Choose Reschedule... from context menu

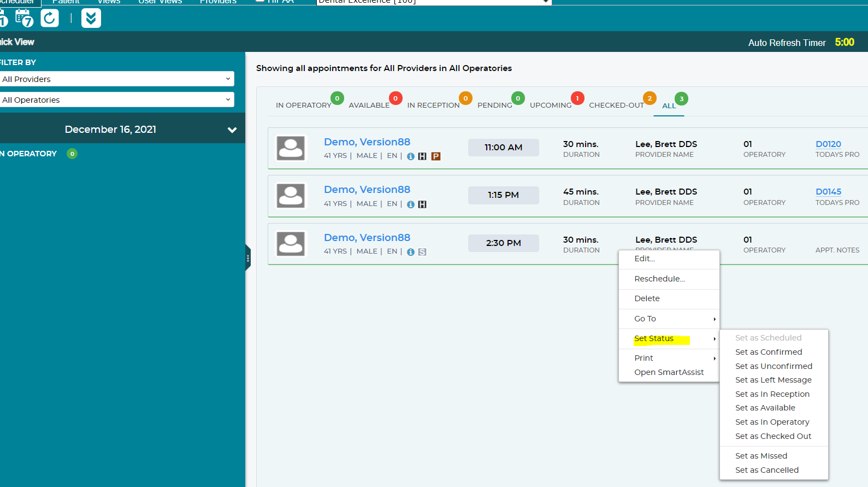pyautogui.click(x=659, y=279)
